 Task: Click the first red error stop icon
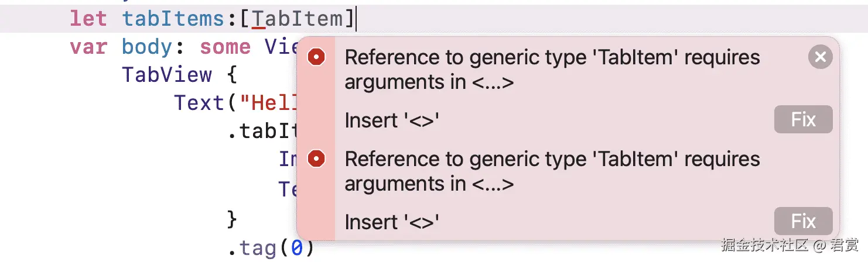[x=316, y=57]
